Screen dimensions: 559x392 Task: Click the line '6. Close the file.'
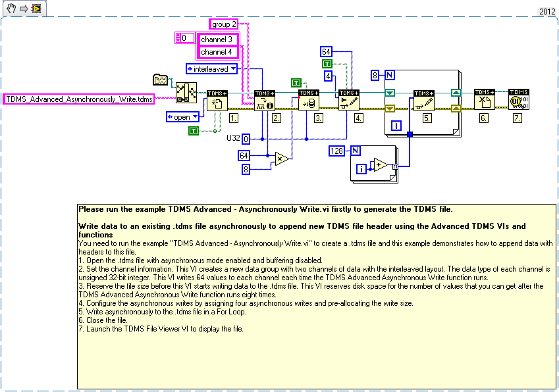[103, 320]
